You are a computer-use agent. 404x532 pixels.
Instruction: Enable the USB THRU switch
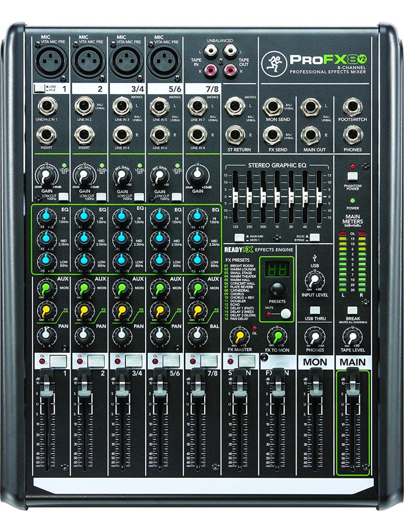[315, 311]
